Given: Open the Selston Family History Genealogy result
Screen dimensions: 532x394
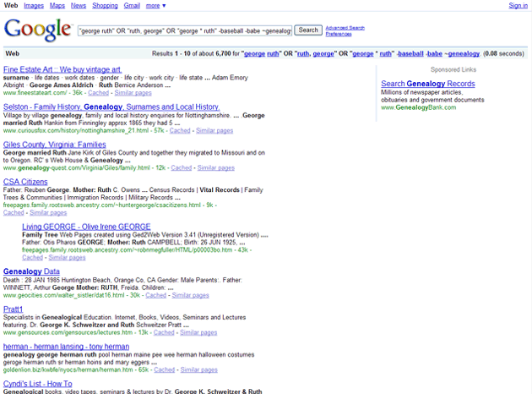Looking at the screenshot, I should pyautogui.click(x=111, y=107).
